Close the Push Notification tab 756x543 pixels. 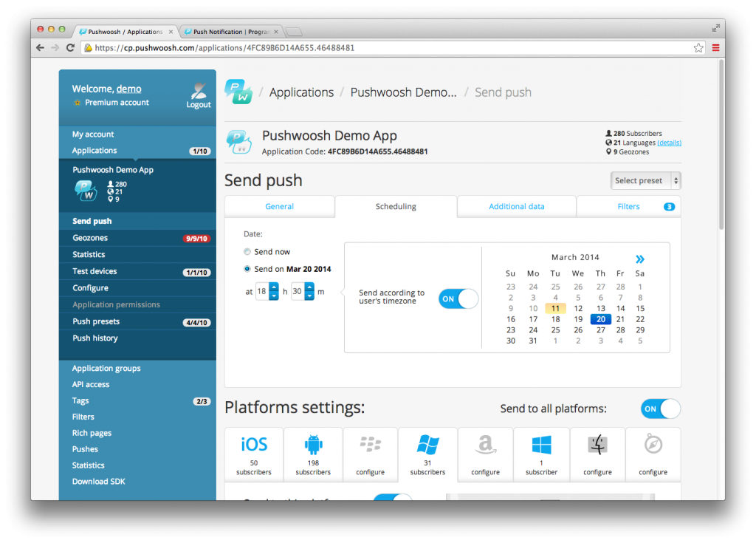point(276,32)
